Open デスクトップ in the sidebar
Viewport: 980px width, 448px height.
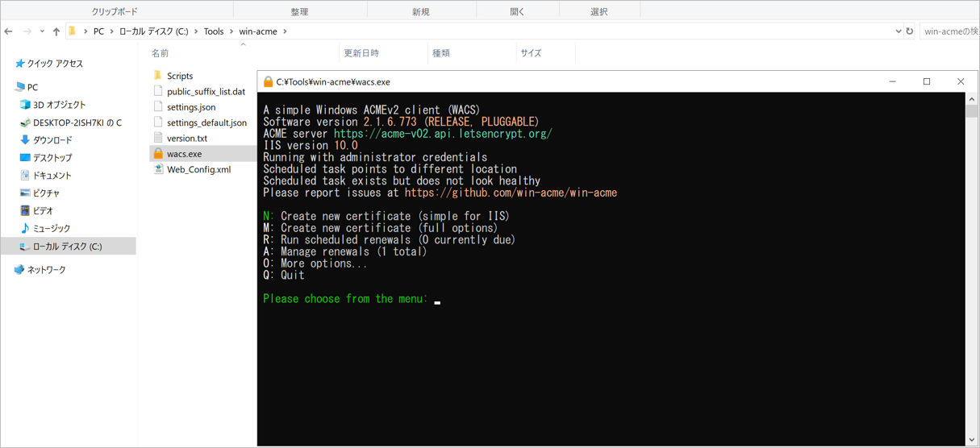click(x=52, y=158)
